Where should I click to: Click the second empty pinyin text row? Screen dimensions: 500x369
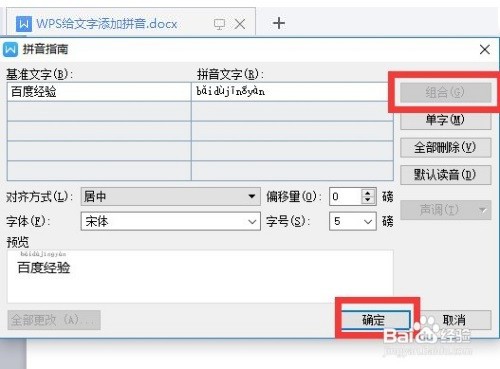[x=292, y=131]
